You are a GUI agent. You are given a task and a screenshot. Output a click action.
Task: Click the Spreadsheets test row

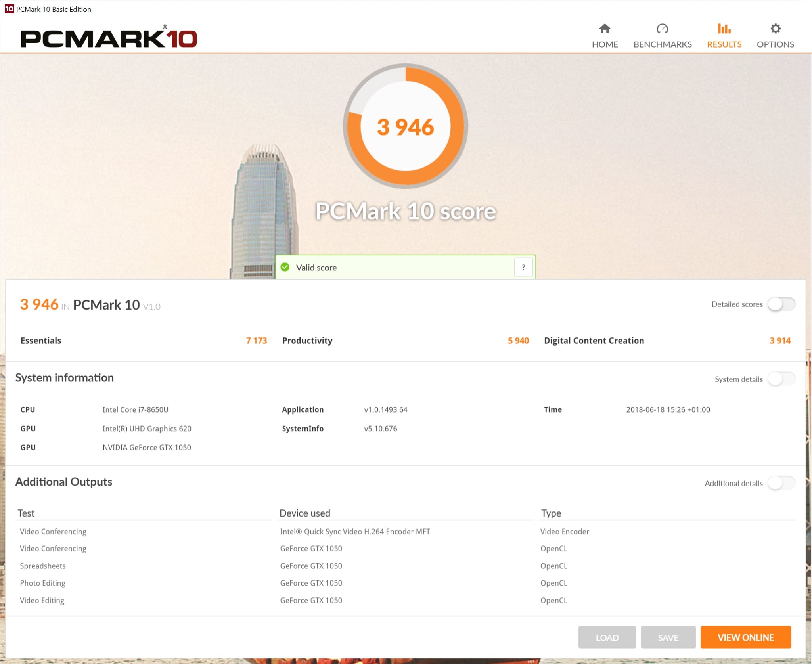pos(43,566)
